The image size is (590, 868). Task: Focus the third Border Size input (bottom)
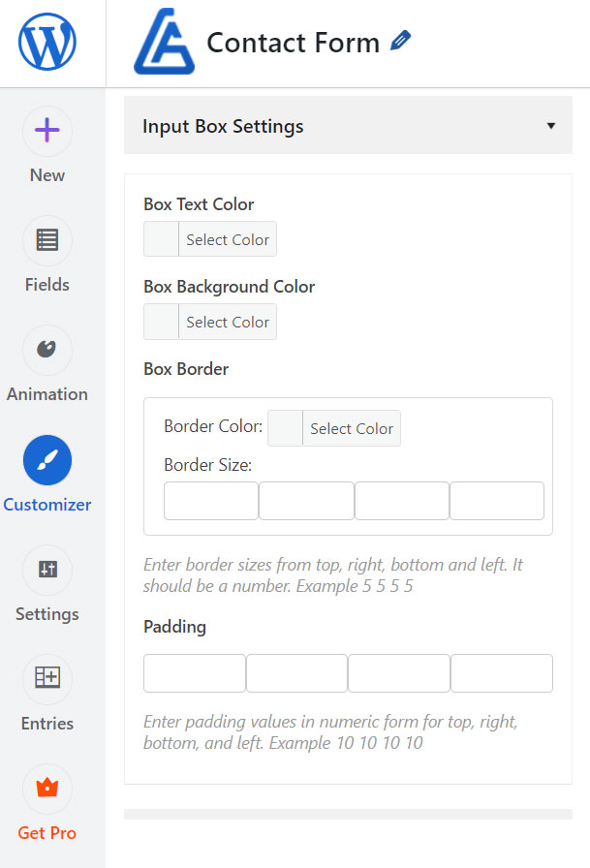(x=402, y=501)
